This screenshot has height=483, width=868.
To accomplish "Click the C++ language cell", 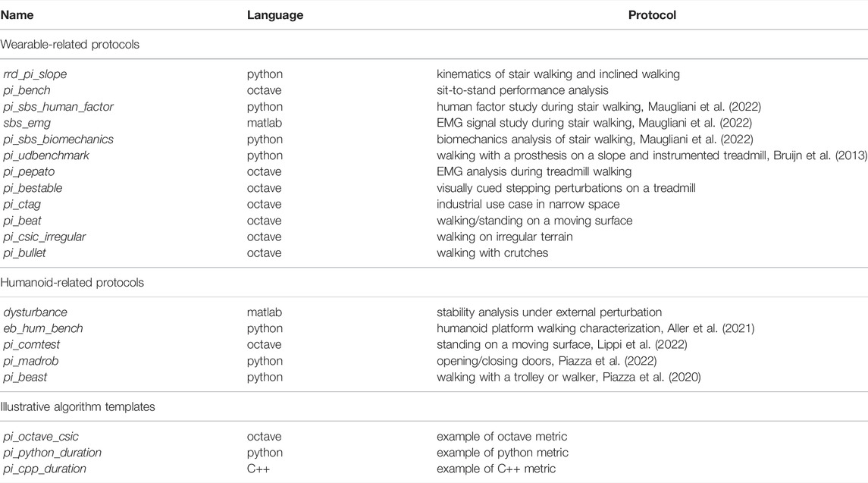I will (257, 469).
